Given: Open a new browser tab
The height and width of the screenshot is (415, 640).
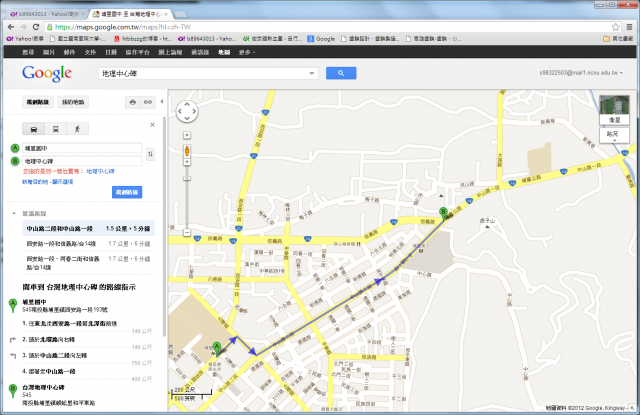Looking at the screenshot, I should tap(181, 14).
